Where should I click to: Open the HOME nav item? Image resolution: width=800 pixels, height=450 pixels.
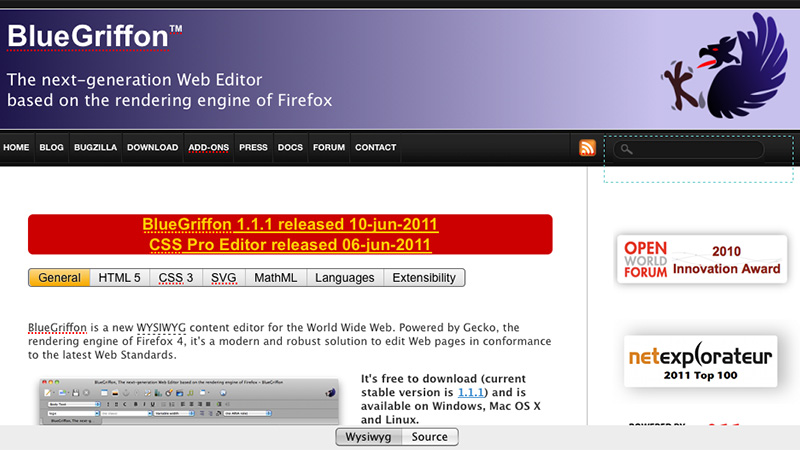16,147
